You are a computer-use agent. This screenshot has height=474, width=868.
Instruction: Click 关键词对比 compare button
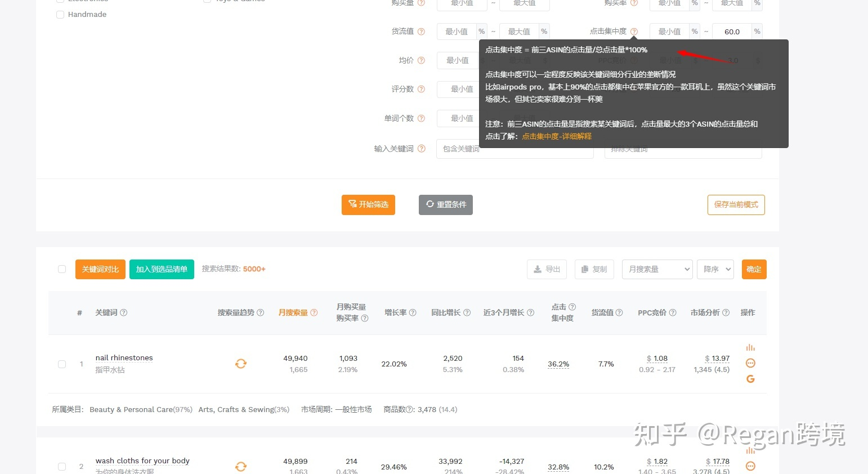tap(100, 269)
